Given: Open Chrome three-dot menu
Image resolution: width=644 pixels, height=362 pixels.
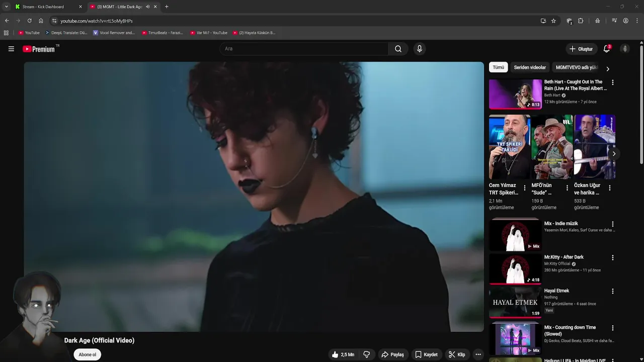Looking at the screenshot, I should coord(637,21).
